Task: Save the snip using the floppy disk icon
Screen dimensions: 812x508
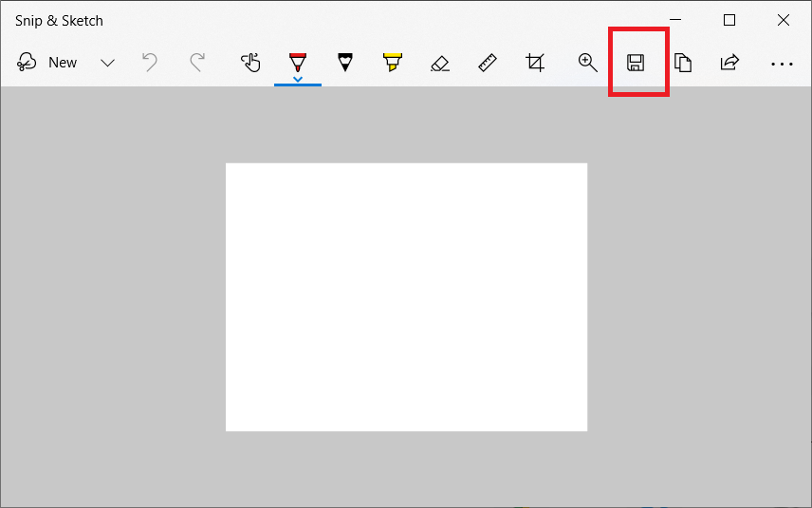Action: tap(636, 63)
